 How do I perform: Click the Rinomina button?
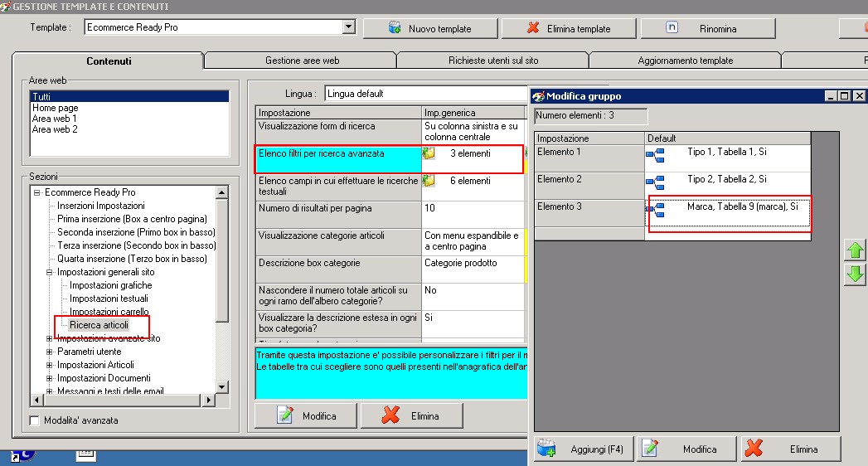click(x=708, y=28)
